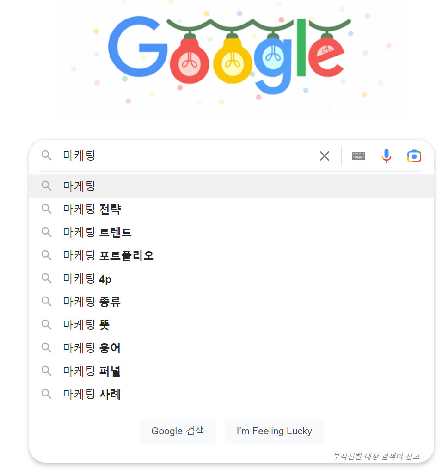This screenshot has height=476, width=448.
Task: Click the I'm Feeling Lucky button
Action: tap(274, 431)
